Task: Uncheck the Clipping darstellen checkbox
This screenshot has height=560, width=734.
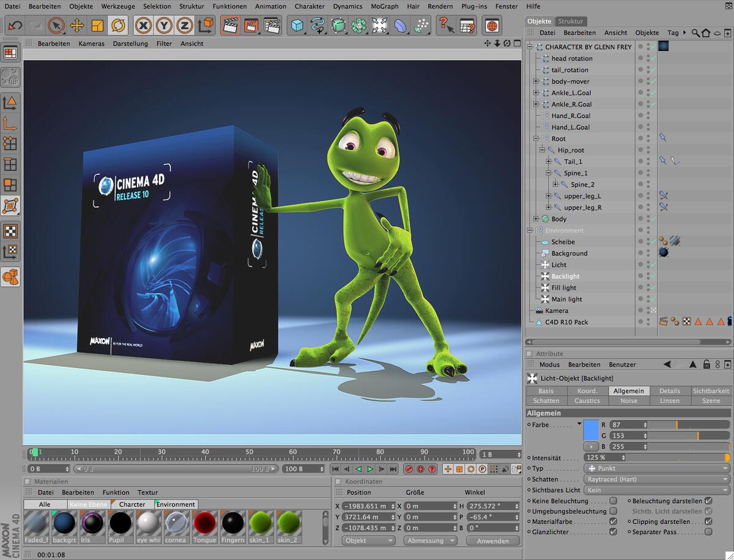Action: pos(708,521)
